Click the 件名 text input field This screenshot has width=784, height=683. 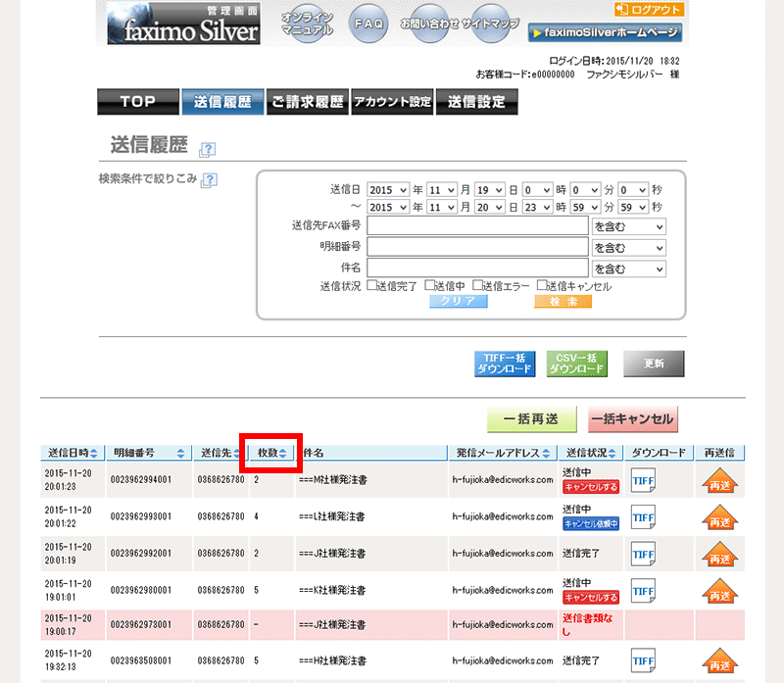[476, 268]
